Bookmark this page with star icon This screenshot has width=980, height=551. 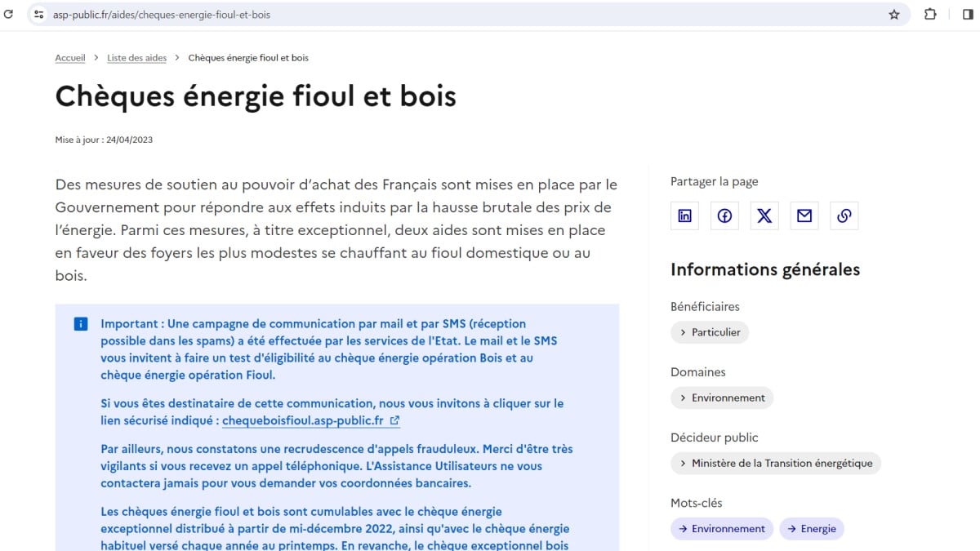(894, 15)
